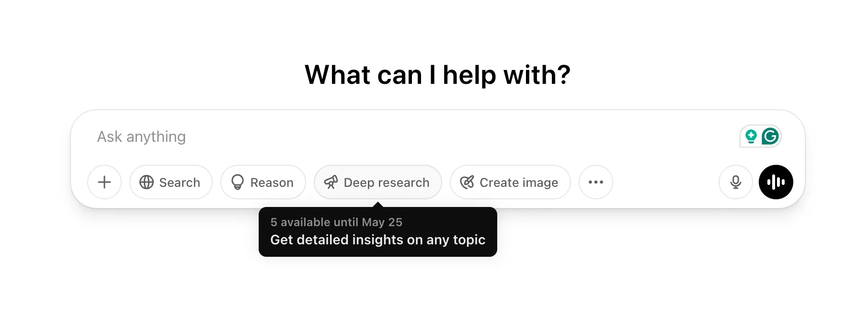Viewport: 868px width, 321px height.
Task: Click Grammarly's green lightbulb suggestion icon
Action: click(x=751, y=137)
